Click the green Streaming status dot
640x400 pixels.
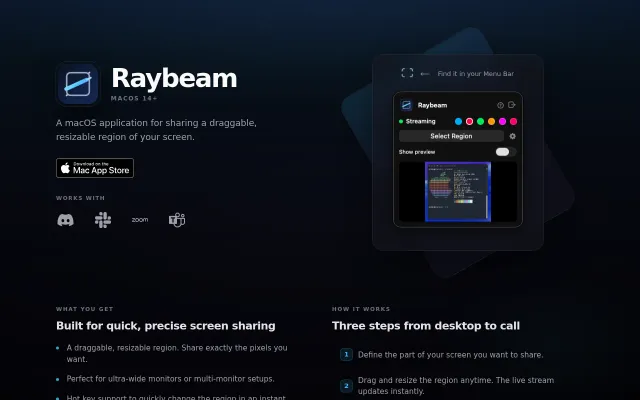pos(401,121)
